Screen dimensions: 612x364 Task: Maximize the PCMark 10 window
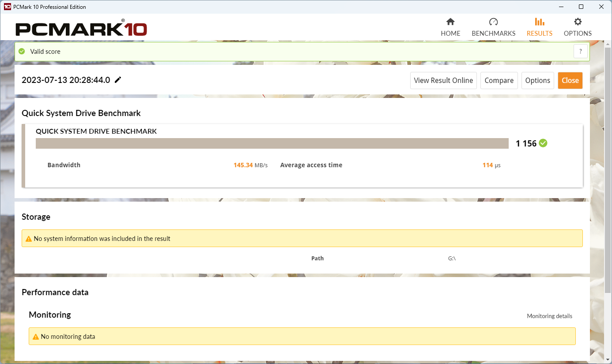(x=581, y=7)
